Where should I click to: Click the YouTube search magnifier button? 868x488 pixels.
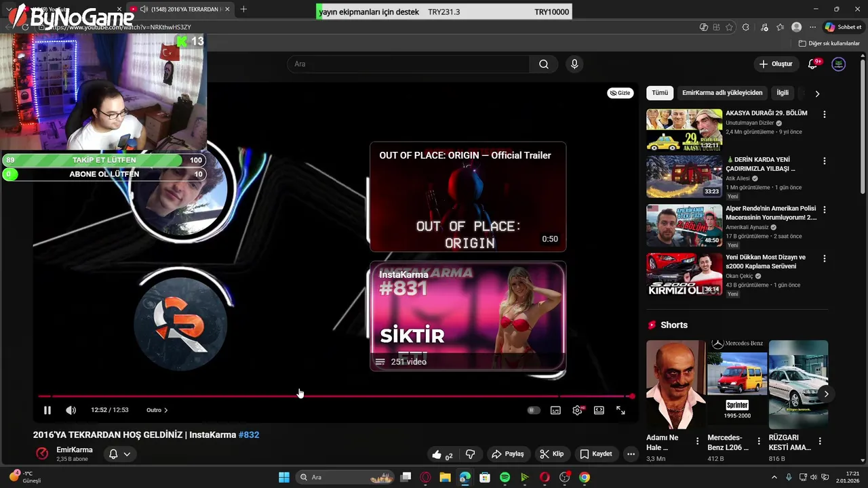(x=544, y=64)
